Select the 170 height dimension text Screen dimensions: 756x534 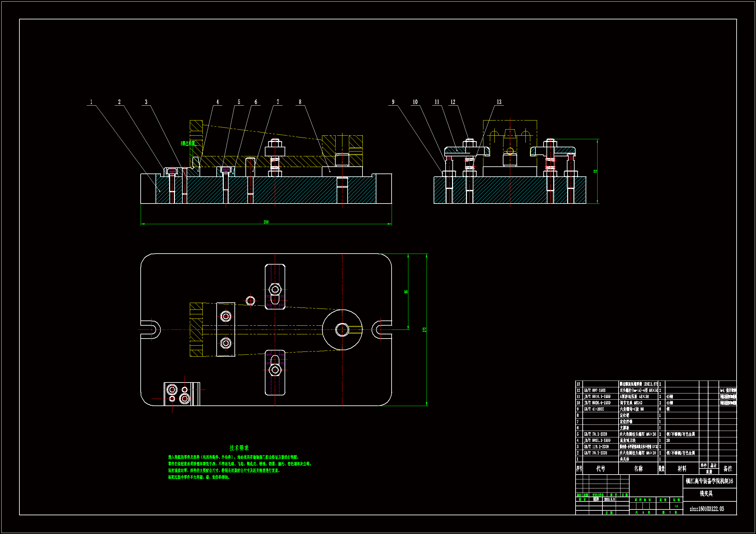(425, 330)
